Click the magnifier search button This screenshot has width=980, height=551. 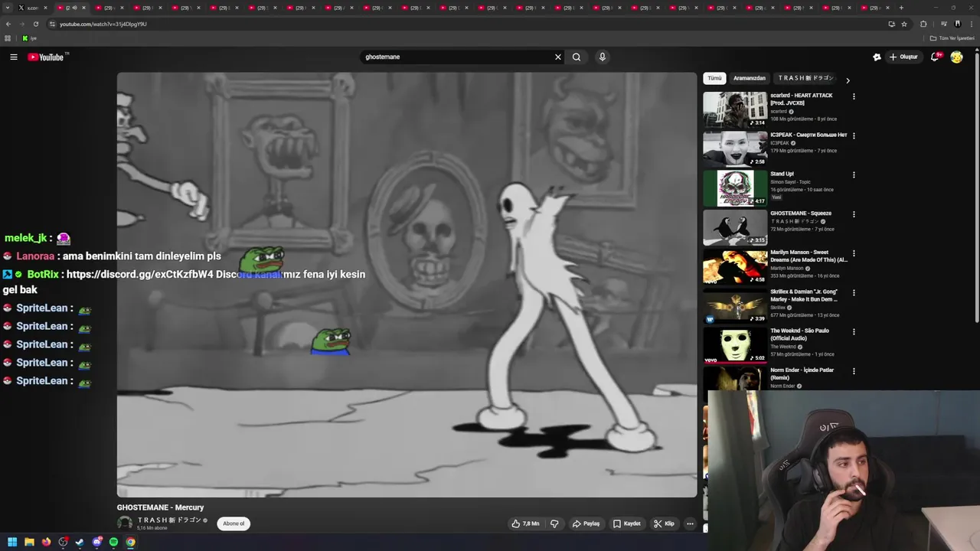coord(577,57)
